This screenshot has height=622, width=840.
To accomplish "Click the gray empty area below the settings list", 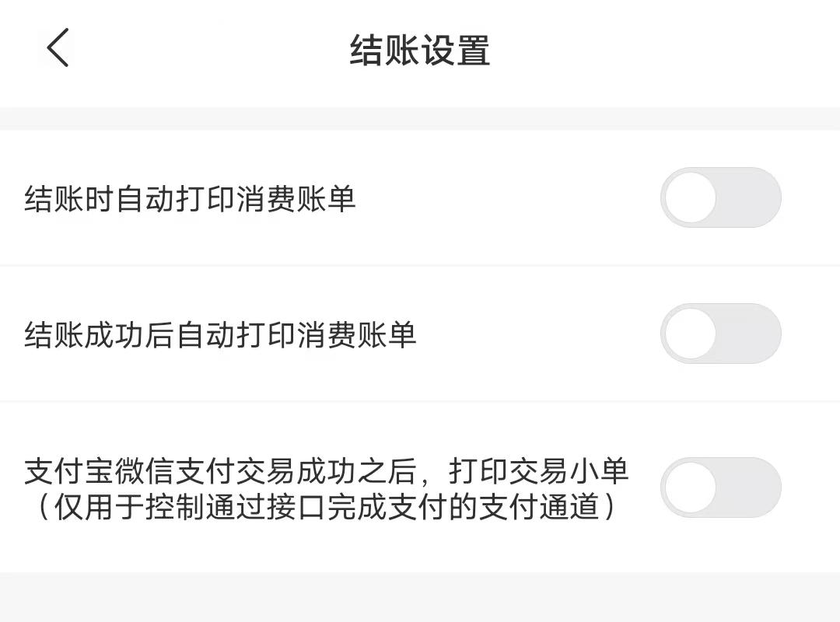I will point(420,597).
